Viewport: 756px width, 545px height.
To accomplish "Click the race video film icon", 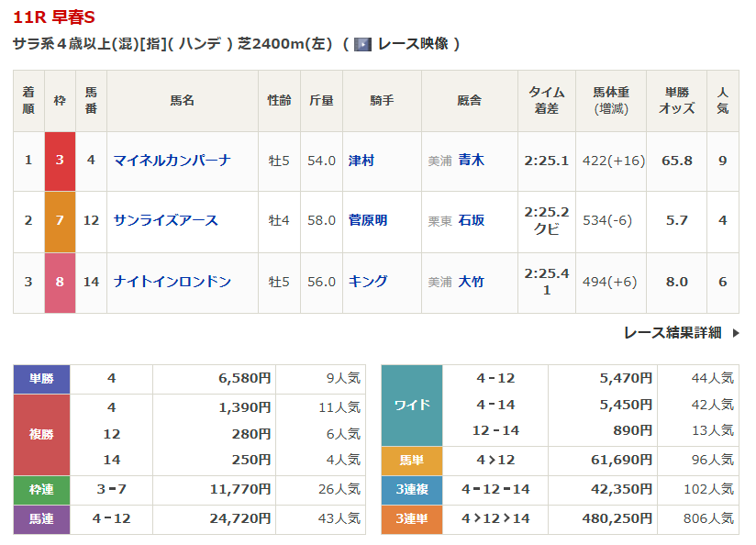I will click(x=362, y=44).
